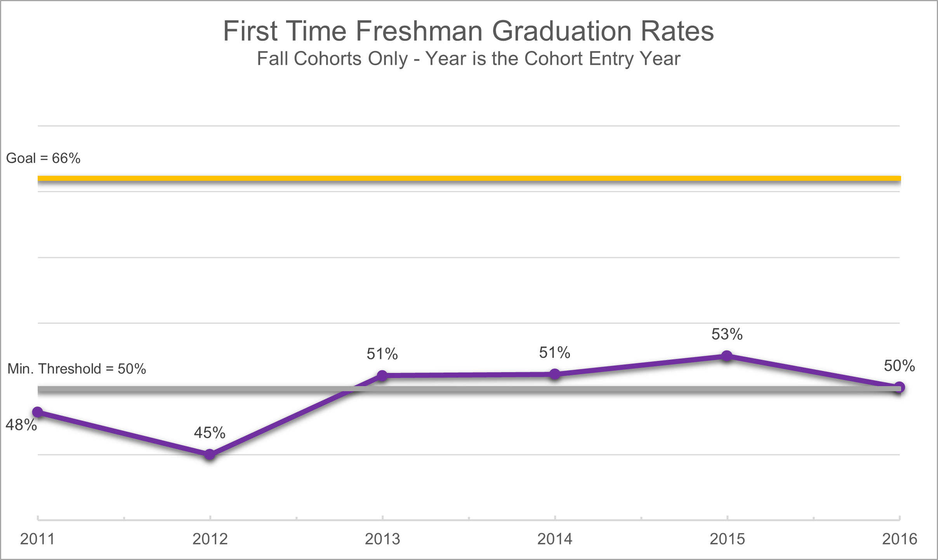Click the 53% data label
Image resolution: width=938 pixels, height=560 pixels.
(727, 334)
